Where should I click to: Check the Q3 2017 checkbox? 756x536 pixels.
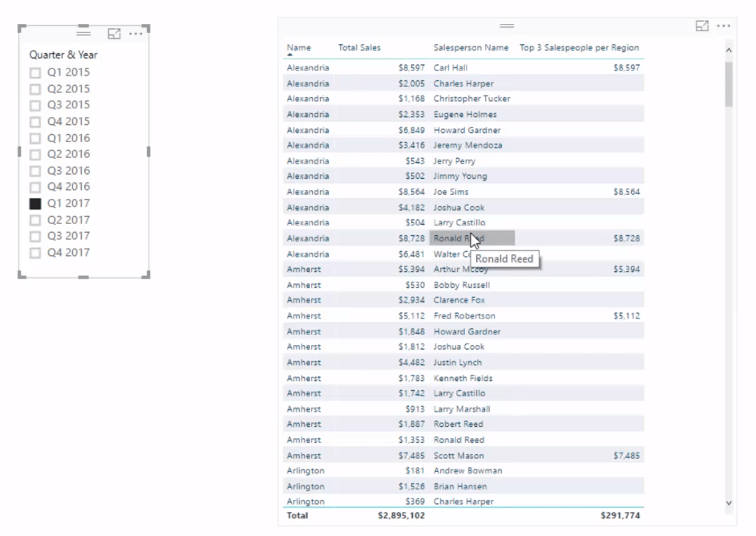point(35,236)
